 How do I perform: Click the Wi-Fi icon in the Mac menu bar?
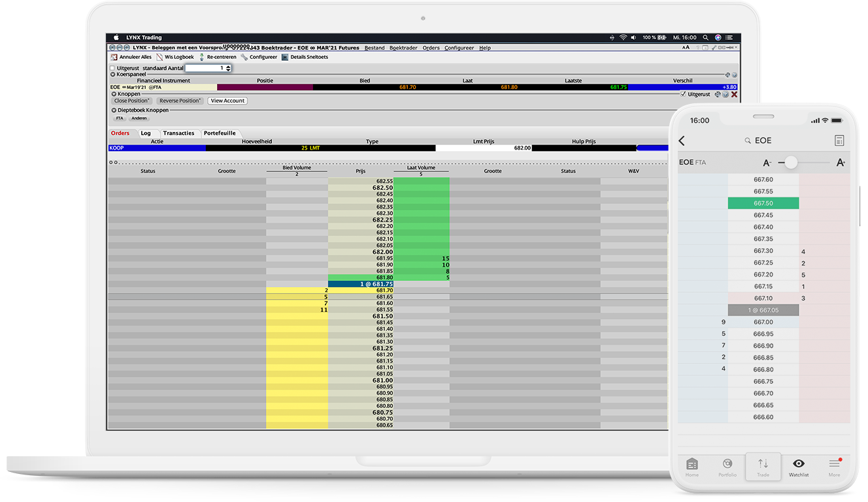coord(623,38)
